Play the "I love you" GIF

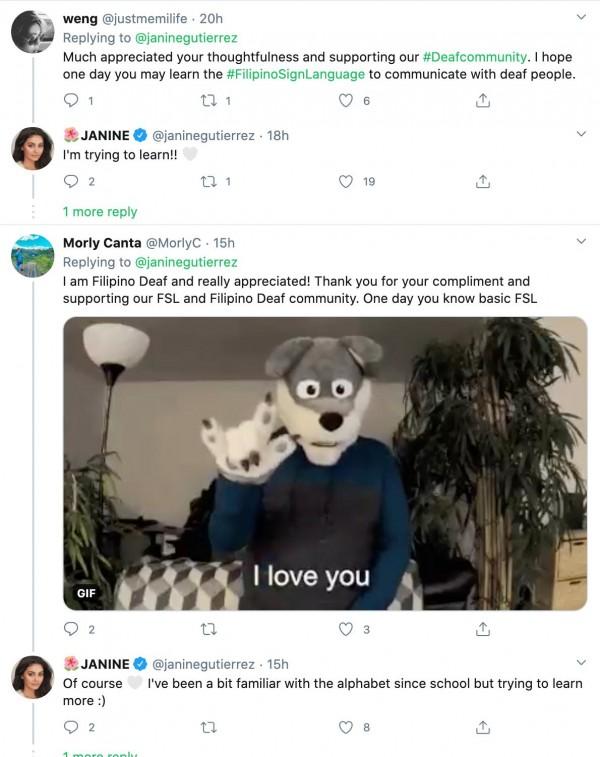click(x=325, y=463)
